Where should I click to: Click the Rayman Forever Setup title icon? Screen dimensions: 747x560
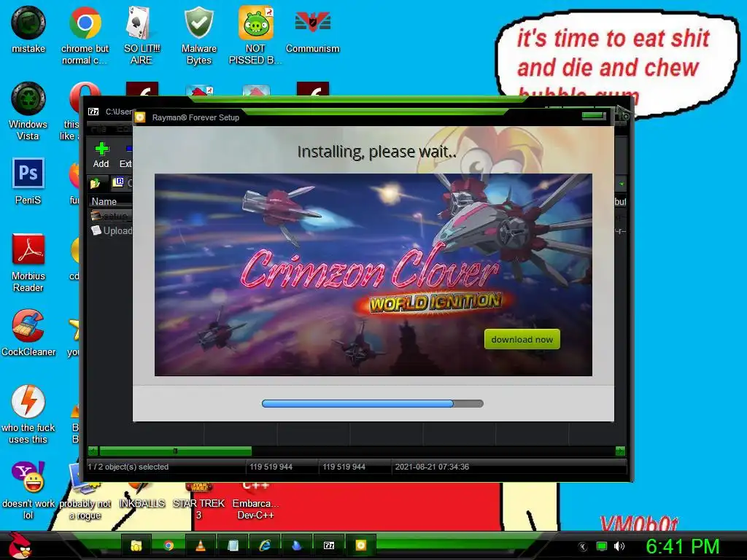pos(140,117)
